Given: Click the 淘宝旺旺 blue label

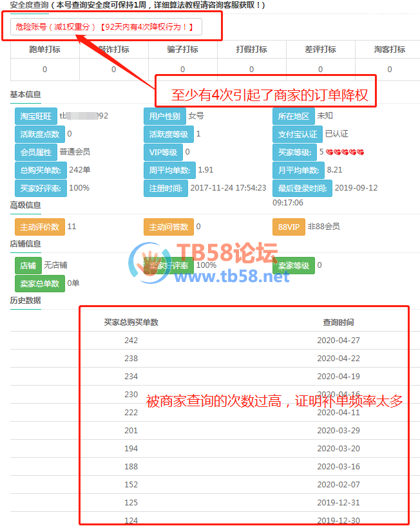Looking at the screenshot, I should [35, 117].
